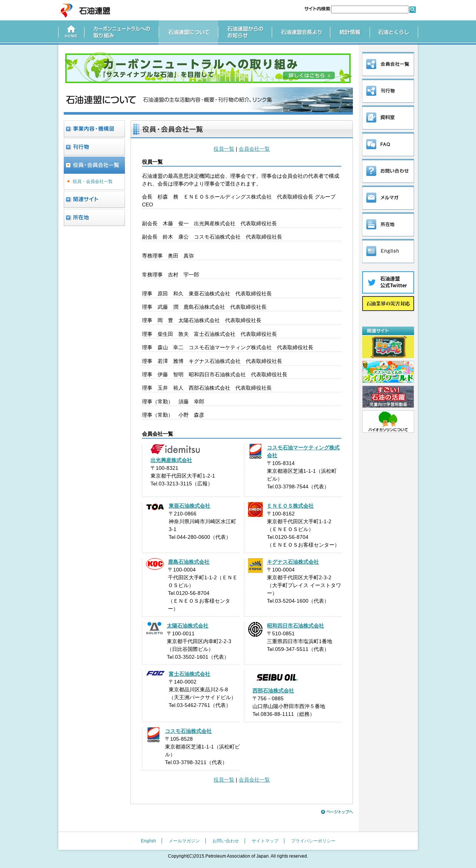Click ページトップへ arrow link

[337, 812]
